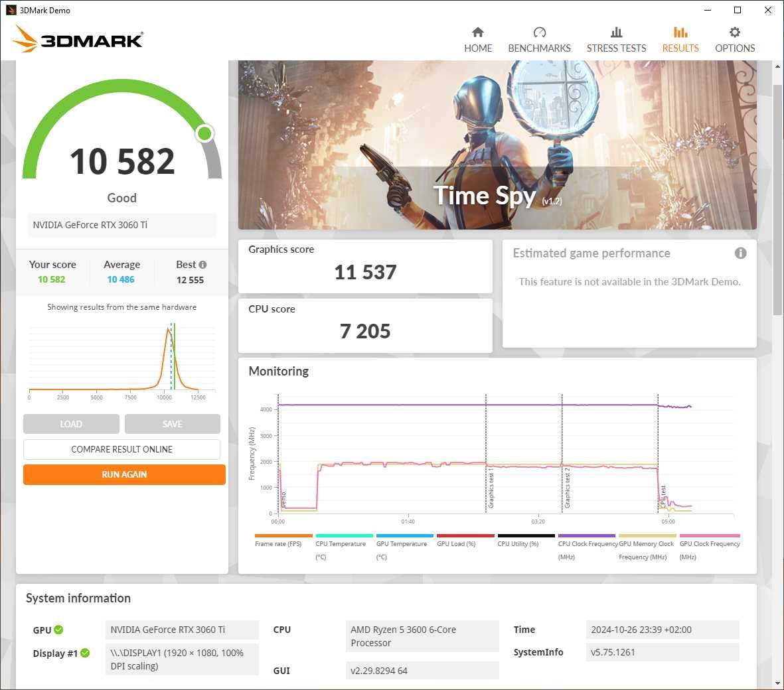The image size is (784, 690).
Task: Click the scroll up arrow
Action: 777,66
